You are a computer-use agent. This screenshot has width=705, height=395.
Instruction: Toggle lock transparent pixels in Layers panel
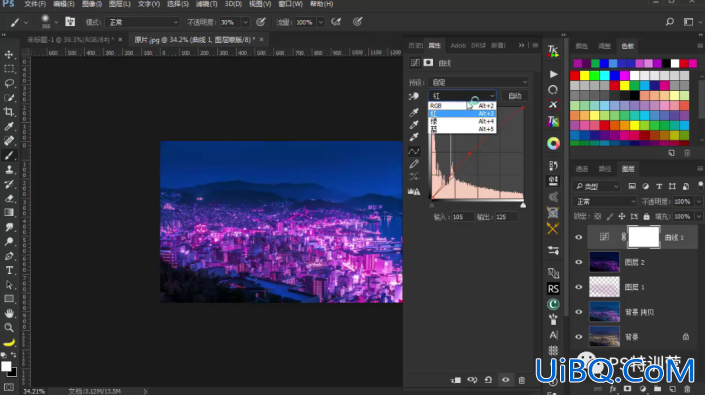coord(598,217)
